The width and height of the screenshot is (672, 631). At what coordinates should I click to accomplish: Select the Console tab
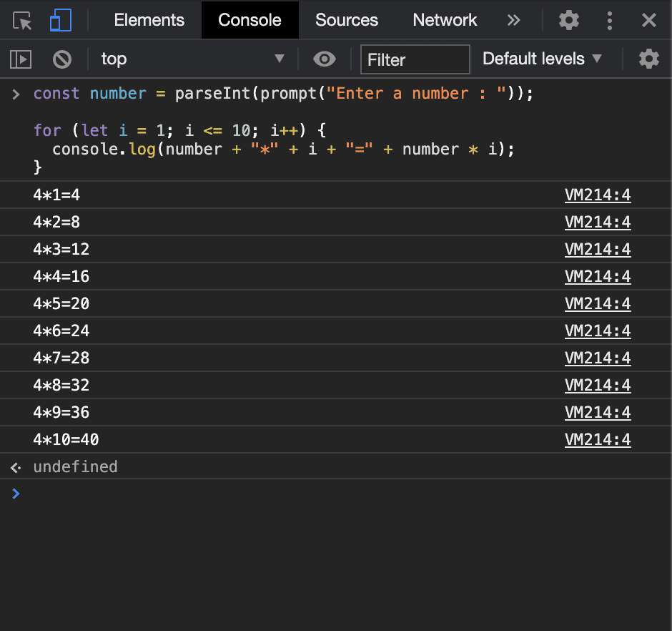coord(249,20)
